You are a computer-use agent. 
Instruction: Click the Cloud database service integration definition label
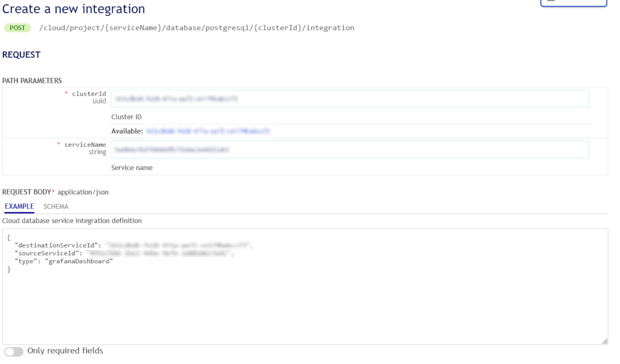[x=72, y=220]
